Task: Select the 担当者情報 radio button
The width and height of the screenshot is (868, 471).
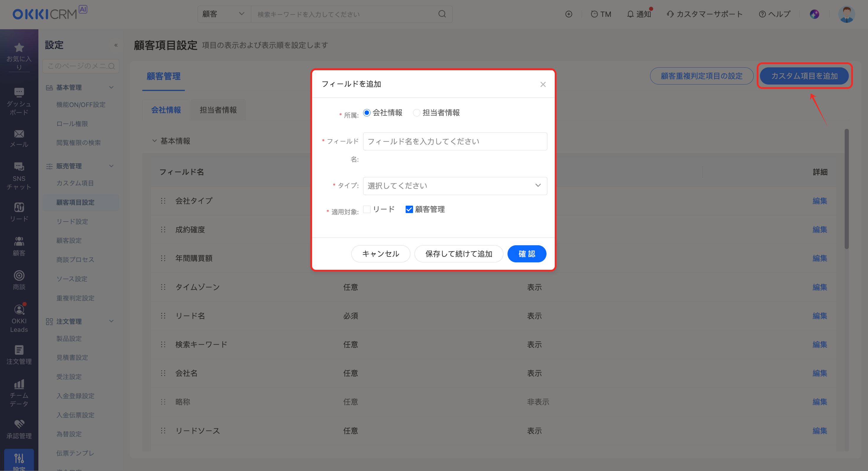Action: [417, 113]
